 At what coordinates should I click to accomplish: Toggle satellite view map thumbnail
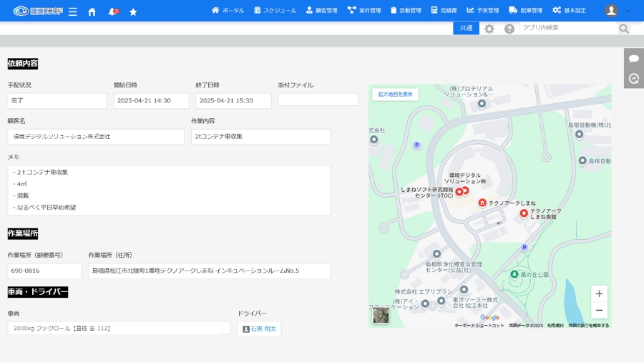[x=381, y=315]
